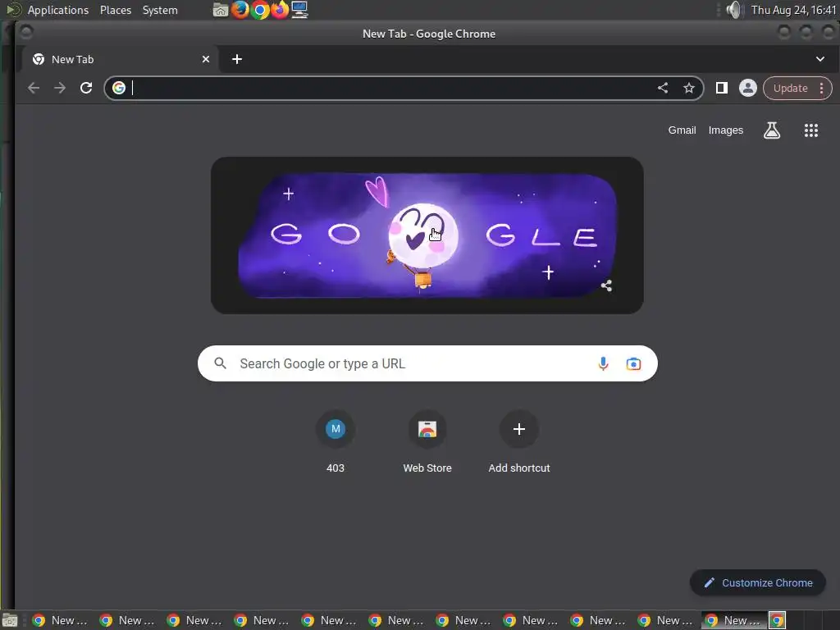Select the highlighted active New Tab taskbar entry

(x=734, y=620)
